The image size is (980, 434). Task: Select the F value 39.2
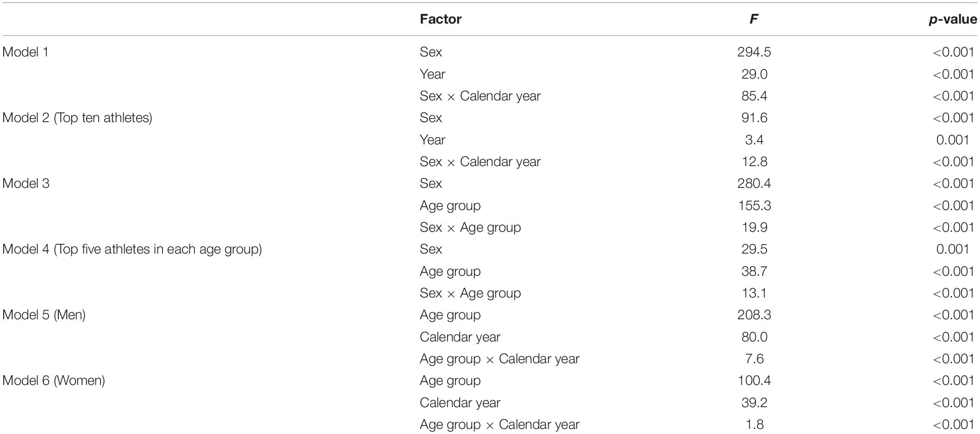tap(754, 403)
